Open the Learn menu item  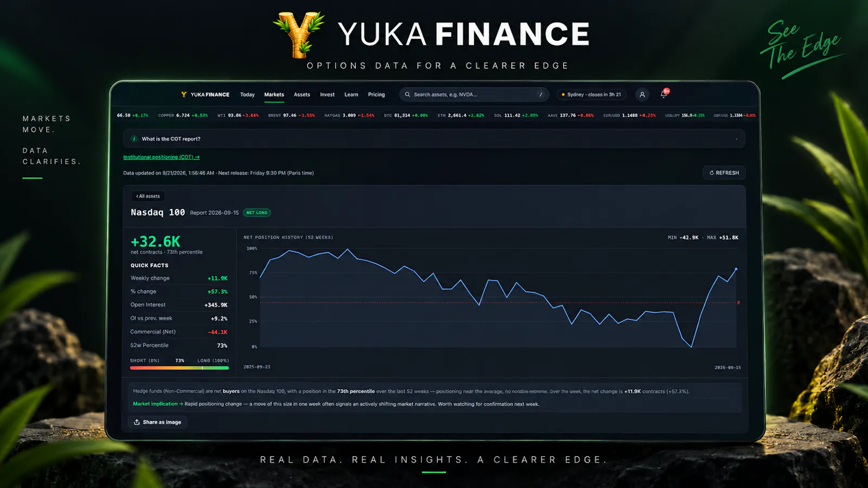351,94
